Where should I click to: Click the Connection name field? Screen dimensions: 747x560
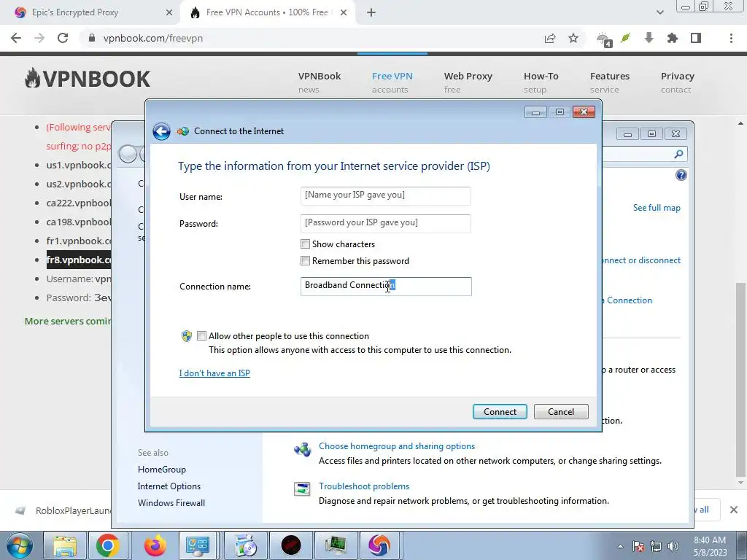tap(386, 286)
